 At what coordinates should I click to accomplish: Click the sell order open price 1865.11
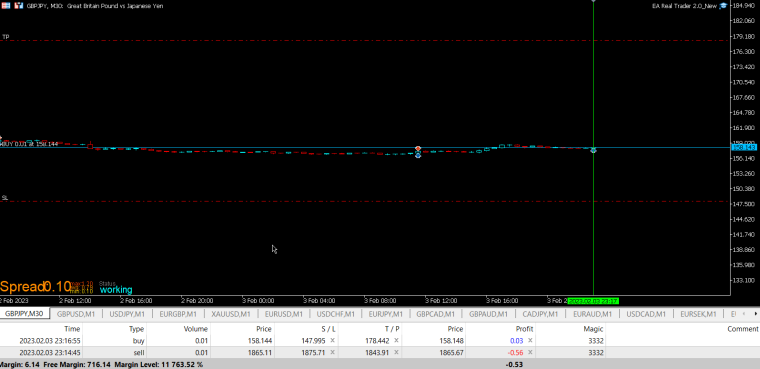point(261,353)
